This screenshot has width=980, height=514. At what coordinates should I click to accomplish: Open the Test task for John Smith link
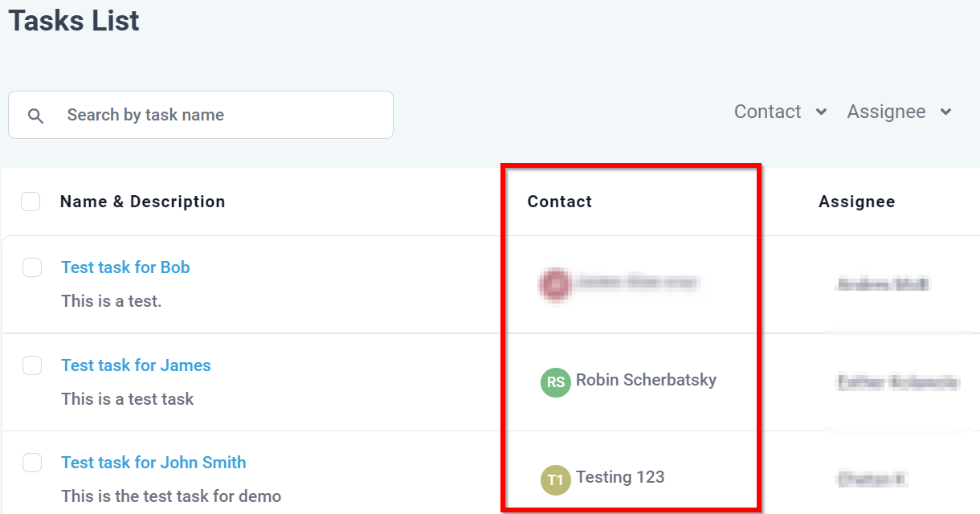click(153, 463)
